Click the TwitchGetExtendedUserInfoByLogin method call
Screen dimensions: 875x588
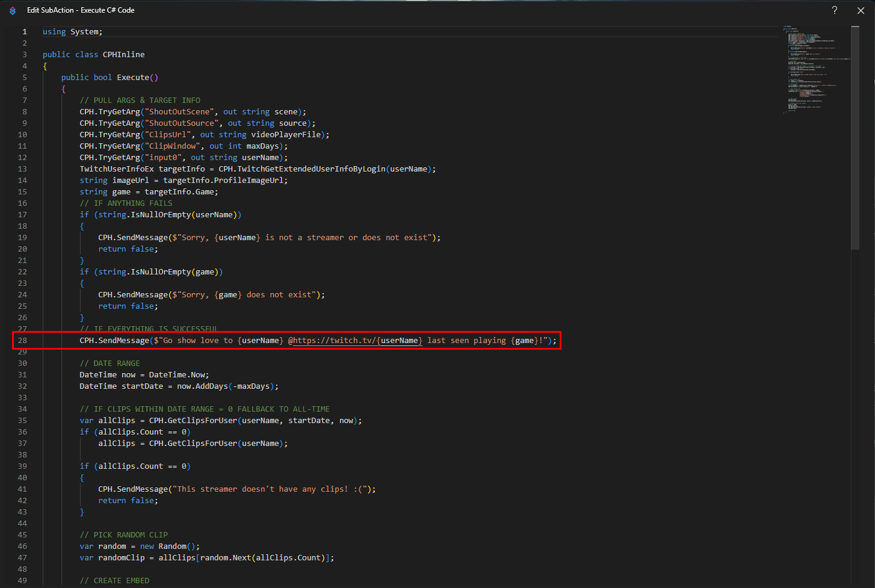(x=311, y=169)
